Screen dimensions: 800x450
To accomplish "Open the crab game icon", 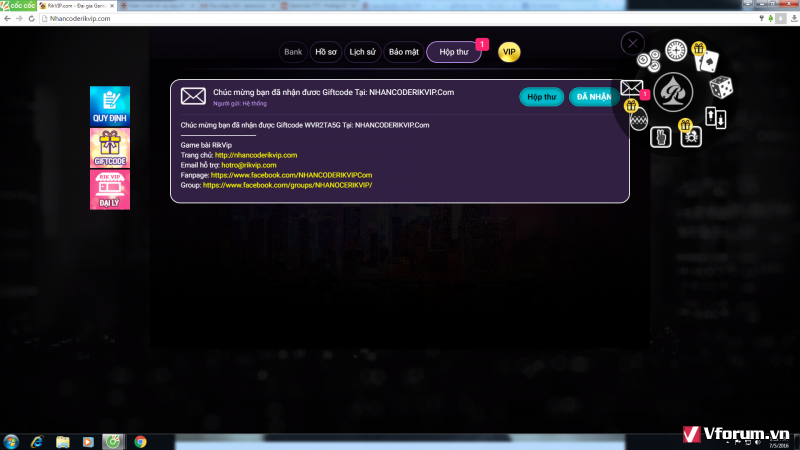I will coord(691,137).
